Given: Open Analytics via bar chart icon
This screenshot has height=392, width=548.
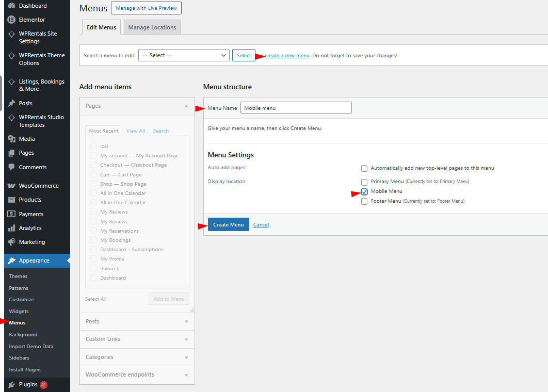Looking at the screenshot, I should (11, 228).
